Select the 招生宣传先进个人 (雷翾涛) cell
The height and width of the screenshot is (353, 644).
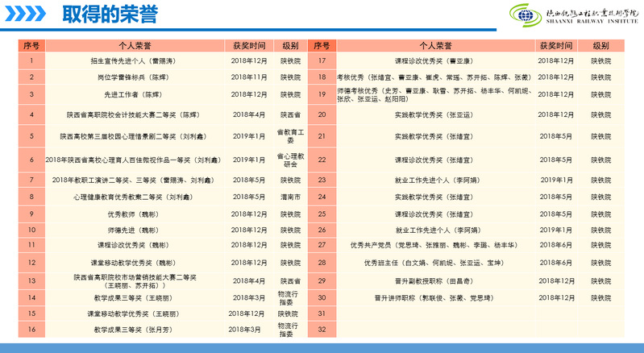point(133,60)
